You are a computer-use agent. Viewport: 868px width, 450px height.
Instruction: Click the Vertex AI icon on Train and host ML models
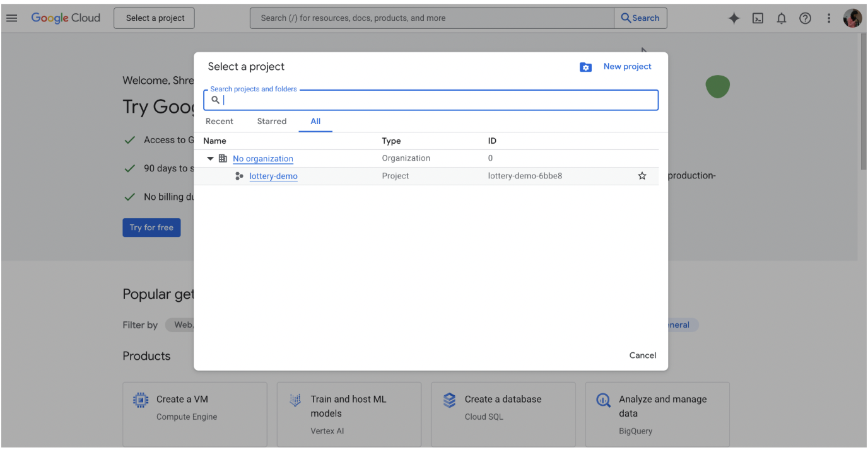click(295, 400)
